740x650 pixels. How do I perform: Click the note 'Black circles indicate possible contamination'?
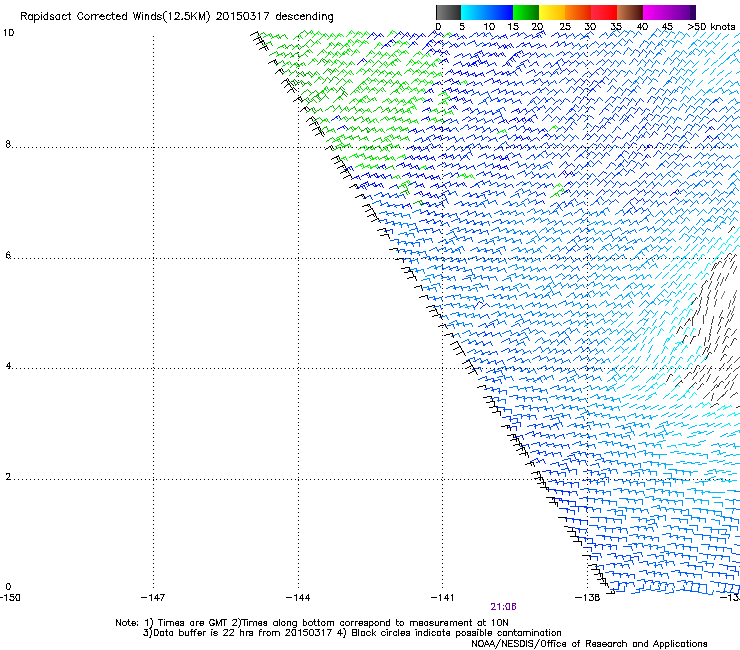[456, 633]
